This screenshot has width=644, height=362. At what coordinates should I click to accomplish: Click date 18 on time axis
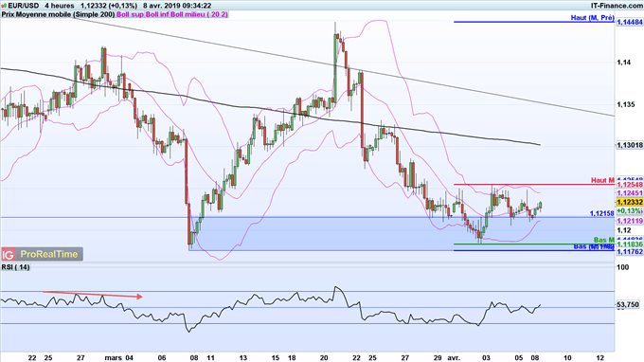click(292, 358)
